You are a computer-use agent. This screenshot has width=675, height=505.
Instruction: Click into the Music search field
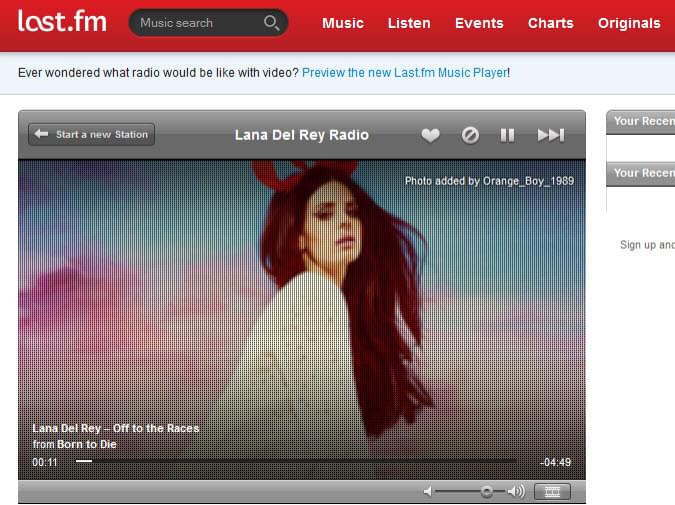(x=198, y=22)
